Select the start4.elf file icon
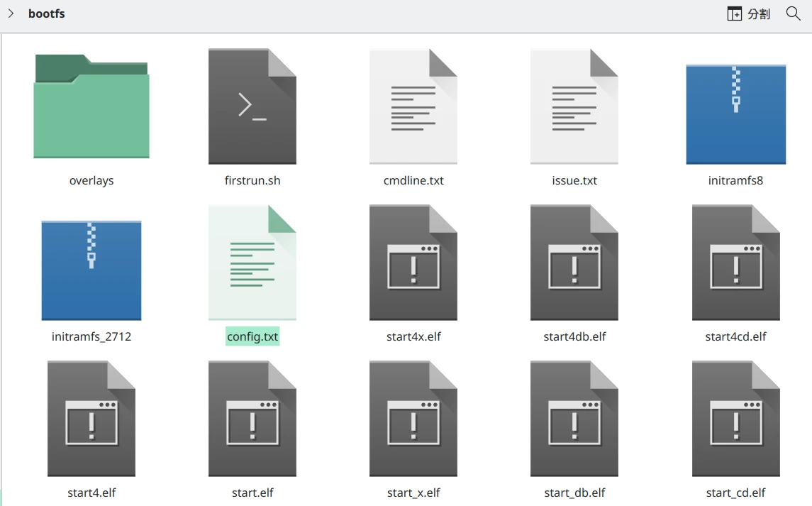 [x=91, y=419]
